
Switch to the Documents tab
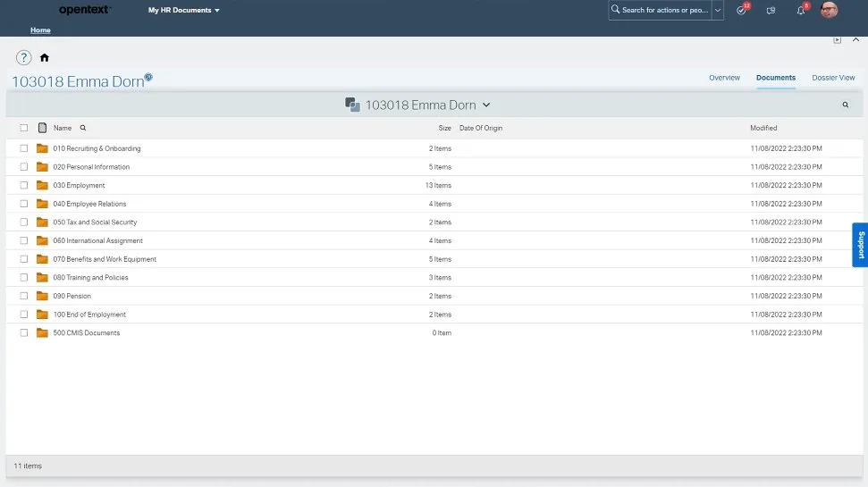(776, 78)
